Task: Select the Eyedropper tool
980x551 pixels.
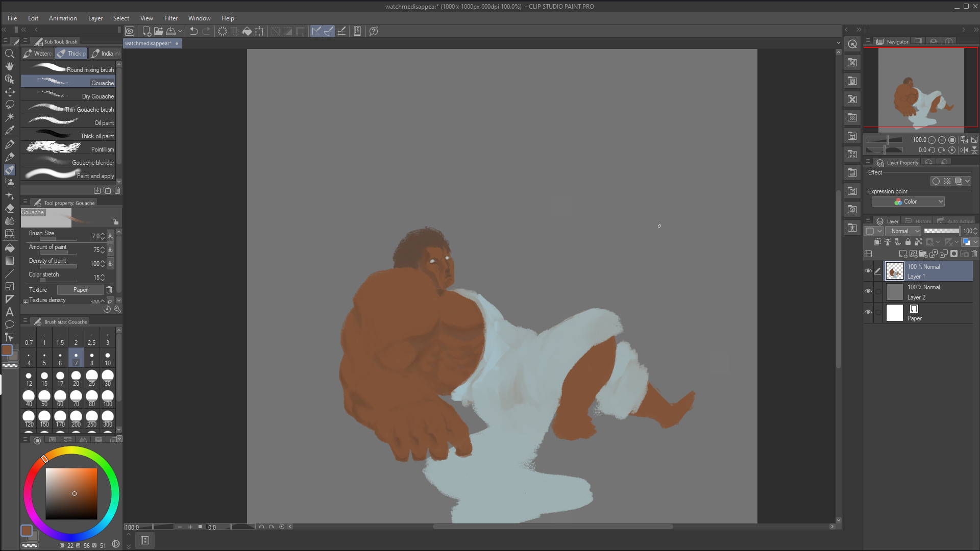Action: [9, 131]
